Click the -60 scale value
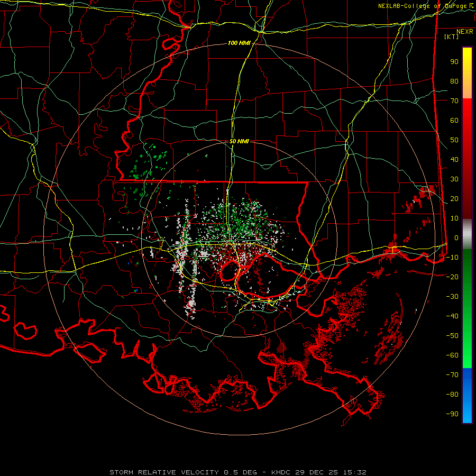 452,355
